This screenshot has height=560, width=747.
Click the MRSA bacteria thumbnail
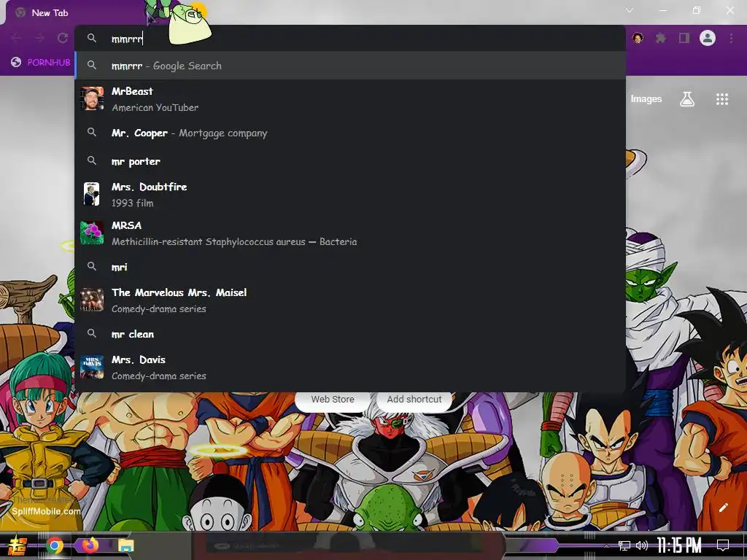(92, 233)
